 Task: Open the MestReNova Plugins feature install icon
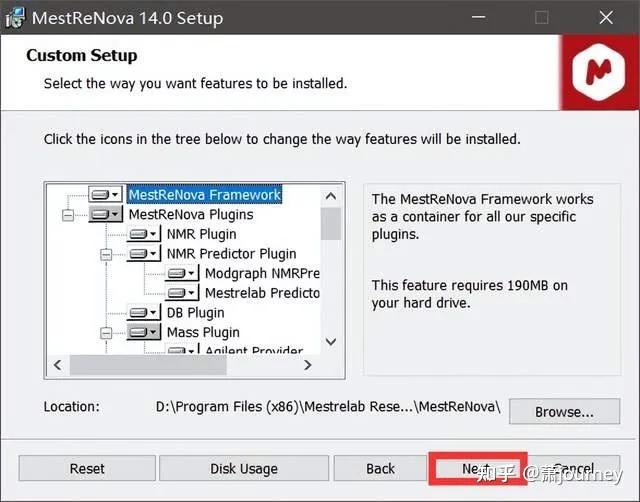pyautogui.click(x=104, y=214)
